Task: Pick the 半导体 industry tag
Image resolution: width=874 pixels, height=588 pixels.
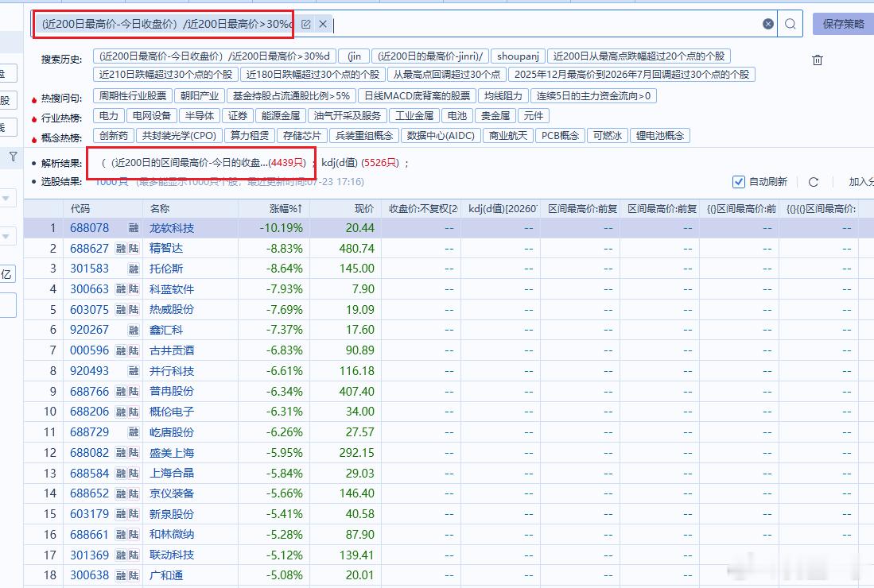Action: [x=200, y=116]
